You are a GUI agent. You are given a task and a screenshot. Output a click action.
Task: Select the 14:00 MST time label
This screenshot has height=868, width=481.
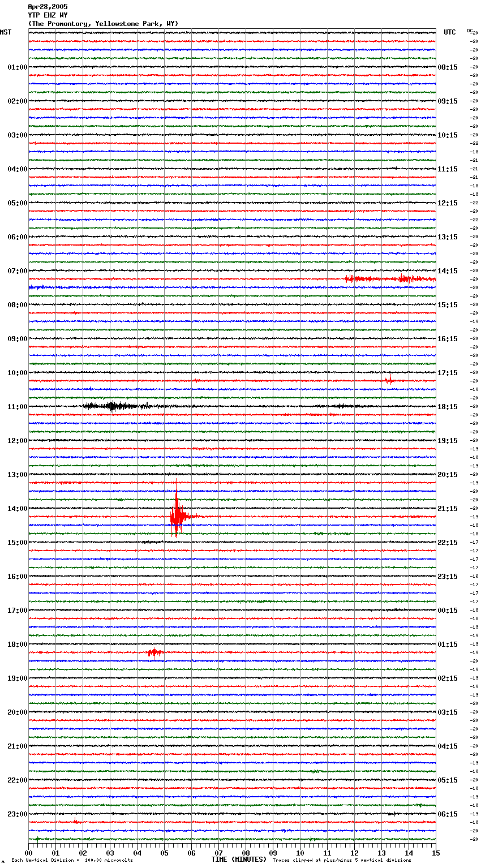tap(17, 509)
